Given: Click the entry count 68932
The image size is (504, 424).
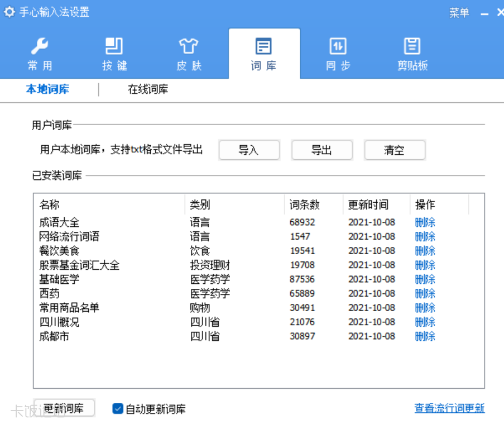Looking at the screenshot, I should (x=302, y=222).
